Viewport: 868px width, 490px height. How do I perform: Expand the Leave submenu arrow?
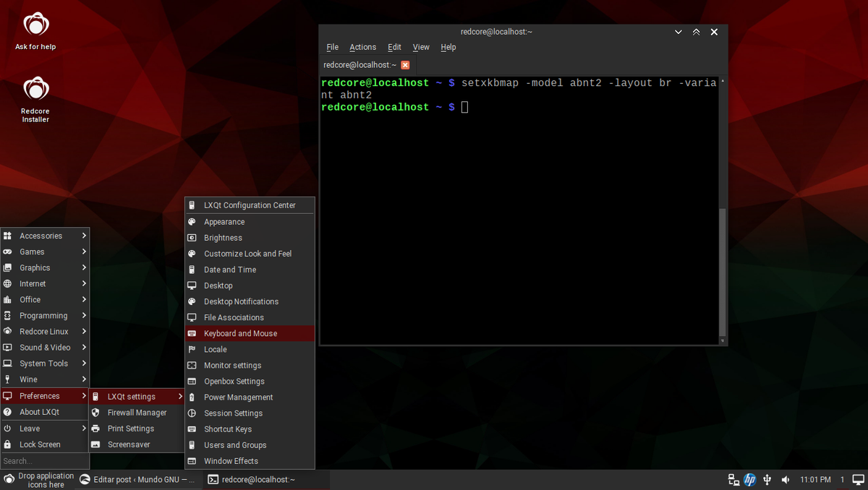85,428
